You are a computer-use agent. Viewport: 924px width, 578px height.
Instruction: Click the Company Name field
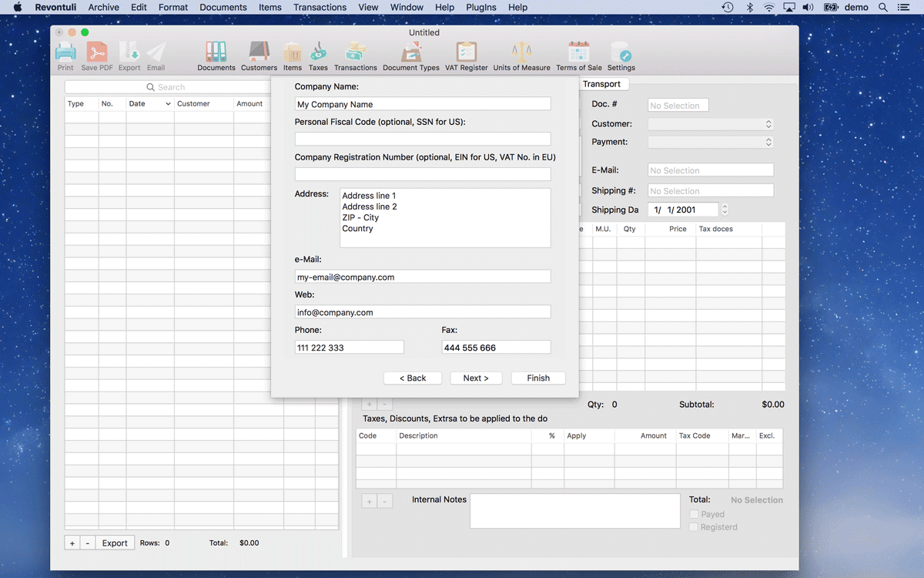tap(423, 104)
